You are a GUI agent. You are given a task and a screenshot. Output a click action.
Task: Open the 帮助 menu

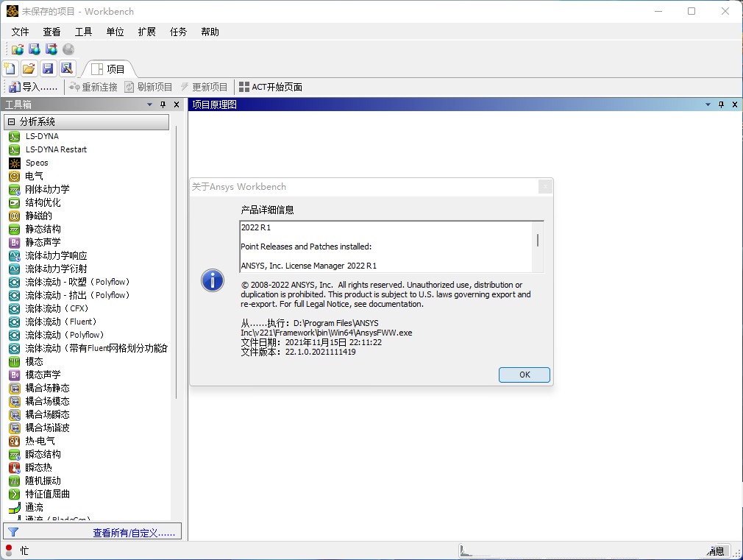point(210,32)
